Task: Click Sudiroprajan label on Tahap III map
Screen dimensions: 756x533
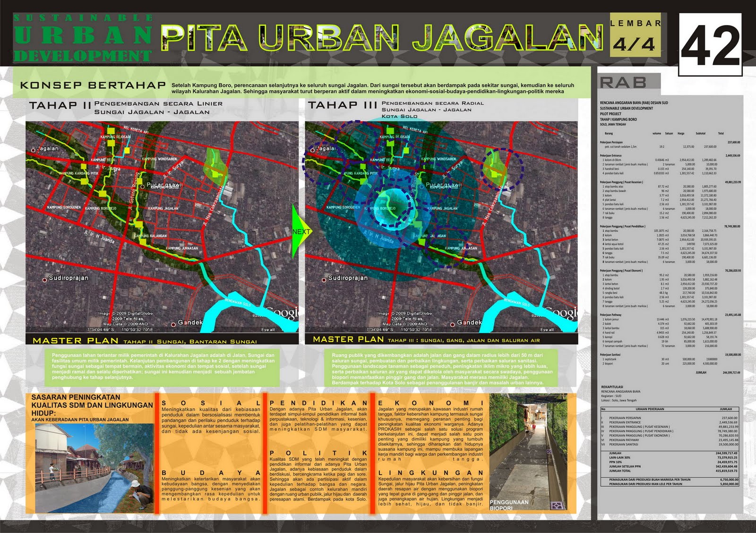Action: pos(348,278)
